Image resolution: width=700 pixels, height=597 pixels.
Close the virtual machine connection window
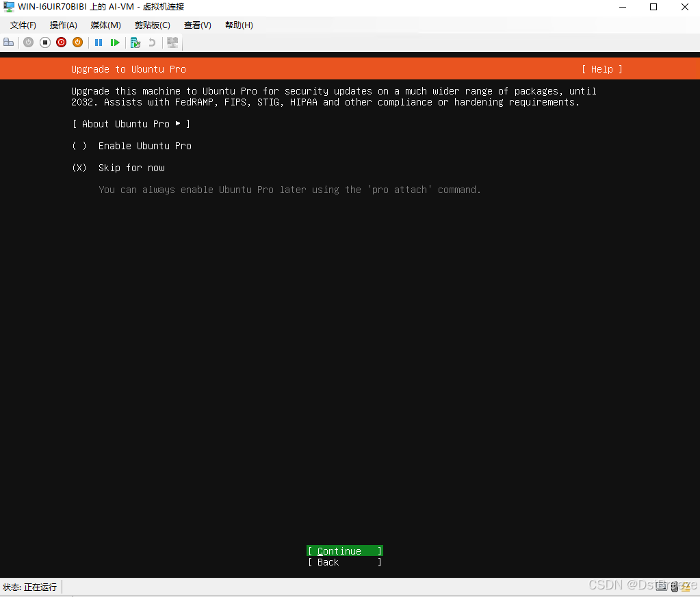(684, 7)
